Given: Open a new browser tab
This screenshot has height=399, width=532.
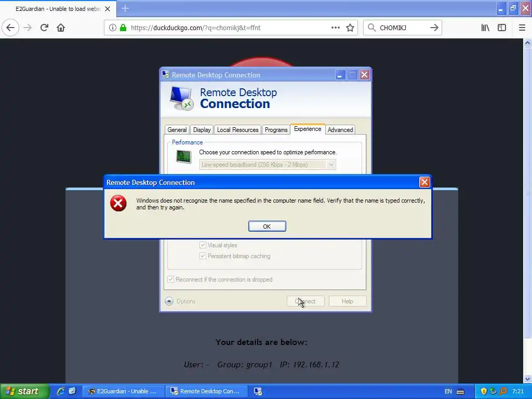Looking at the screenshot, I should [125, 8].
